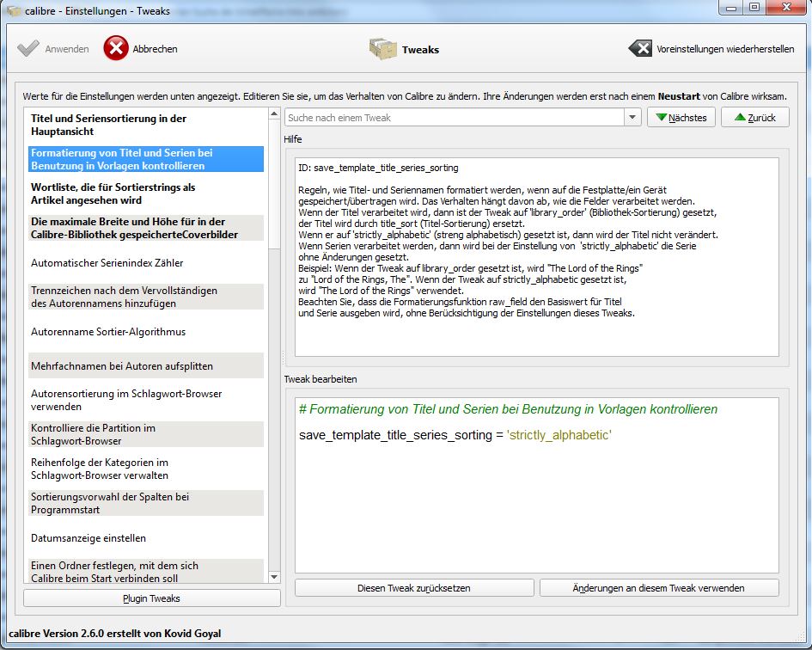This screenshot has height=650, width=812.
Task: Click the green up arrow on Zurück
Action: pyautogui.click(x=740, y=117)
